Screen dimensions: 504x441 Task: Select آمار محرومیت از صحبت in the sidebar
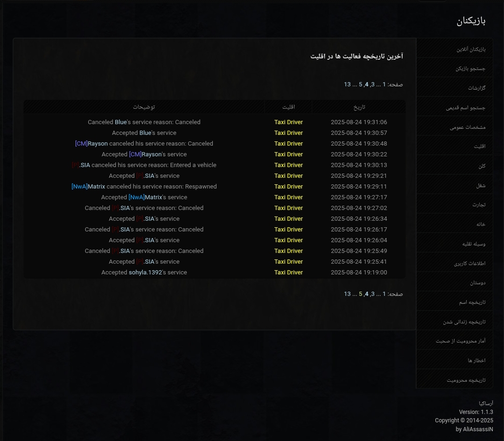coord(455,340)
